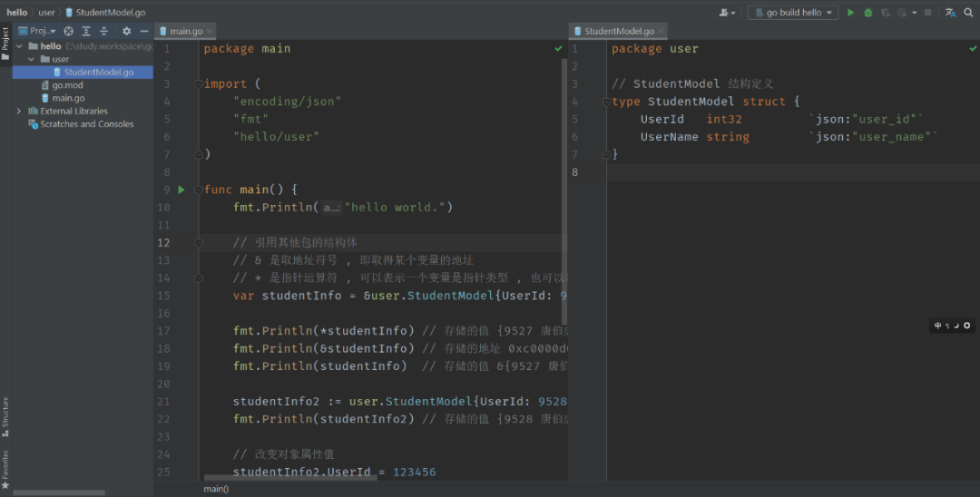Open go.mod in the project tree
The width and height of the screenshot is (980, 497).
pos(67,85)
